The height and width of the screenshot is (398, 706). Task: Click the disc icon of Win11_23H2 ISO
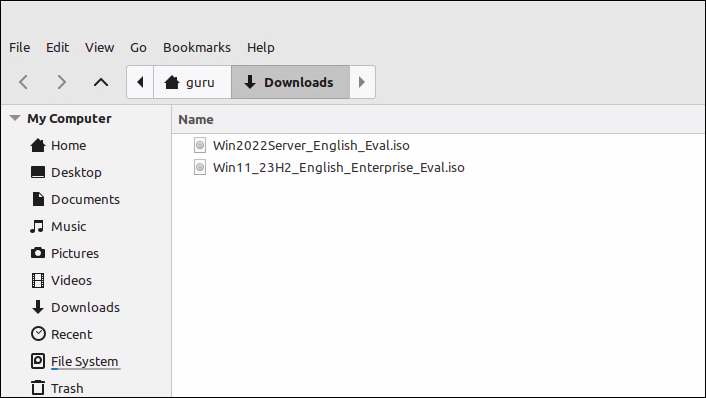200,167
